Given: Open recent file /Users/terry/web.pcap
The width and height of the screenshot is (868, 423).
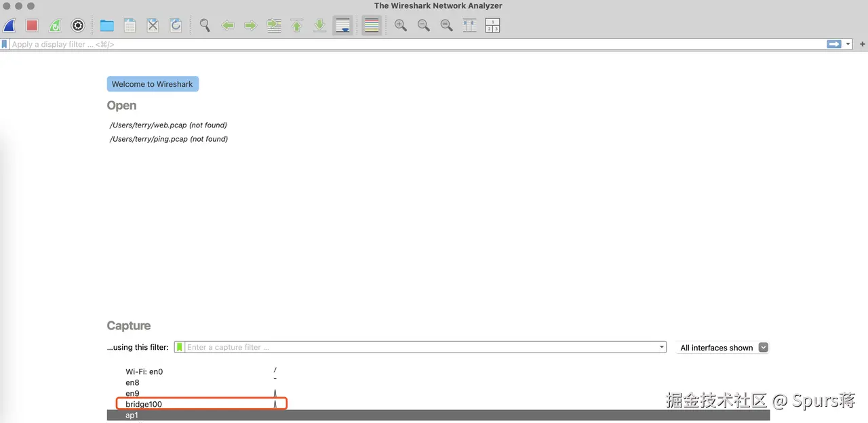Looking at the screenshot, I should pos(168,125).
